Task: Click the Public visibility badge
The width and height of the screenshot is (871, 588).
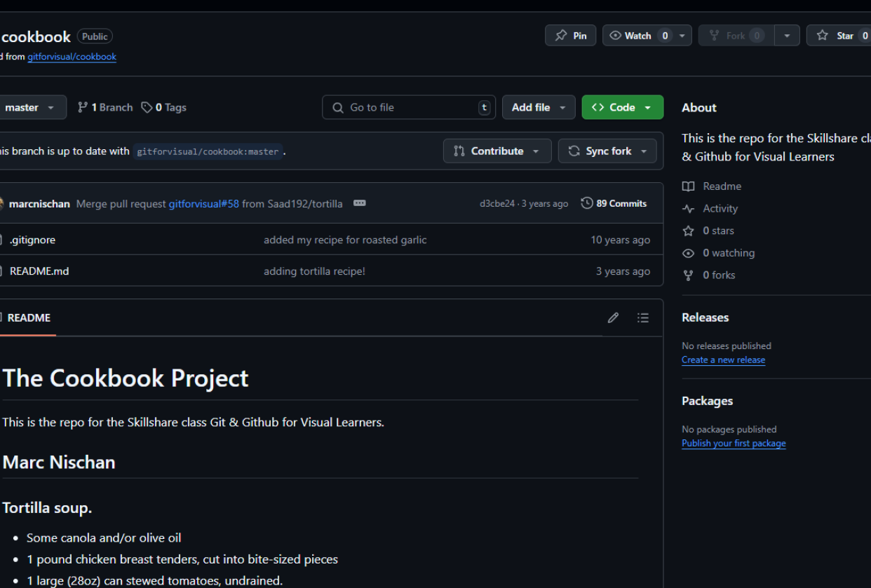Action: coord(95,36)
